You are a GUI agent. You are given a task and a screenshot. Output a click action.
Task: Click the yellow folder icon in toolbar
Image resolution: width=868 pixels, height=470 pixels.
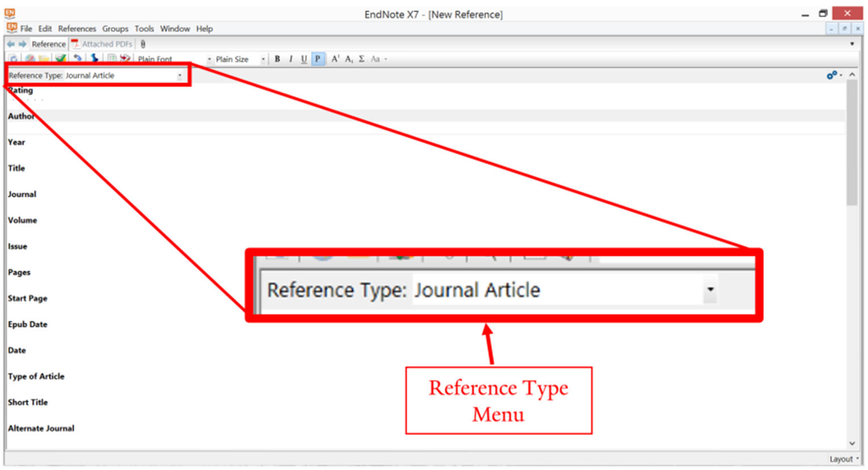[44, 58]
